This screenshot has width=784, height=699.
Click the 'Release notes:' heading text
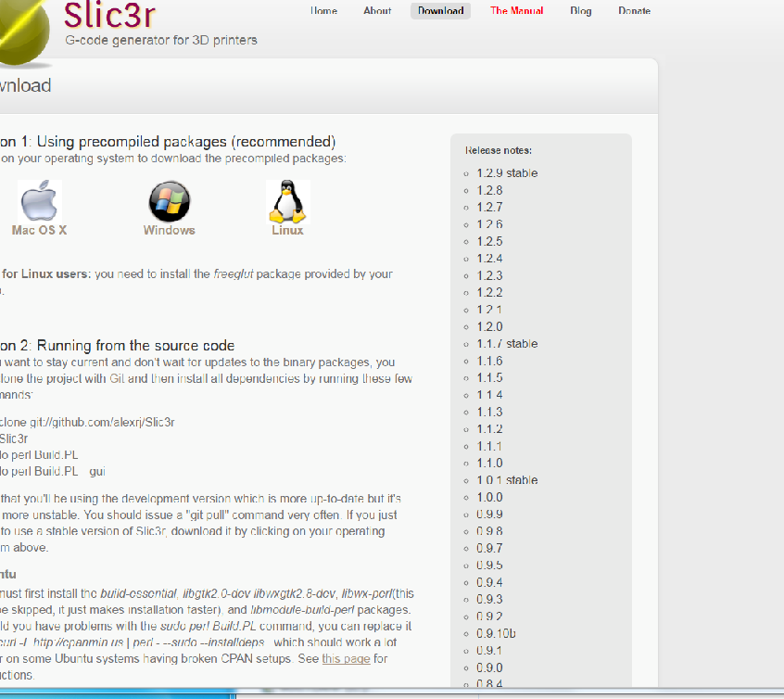(499, 150)
